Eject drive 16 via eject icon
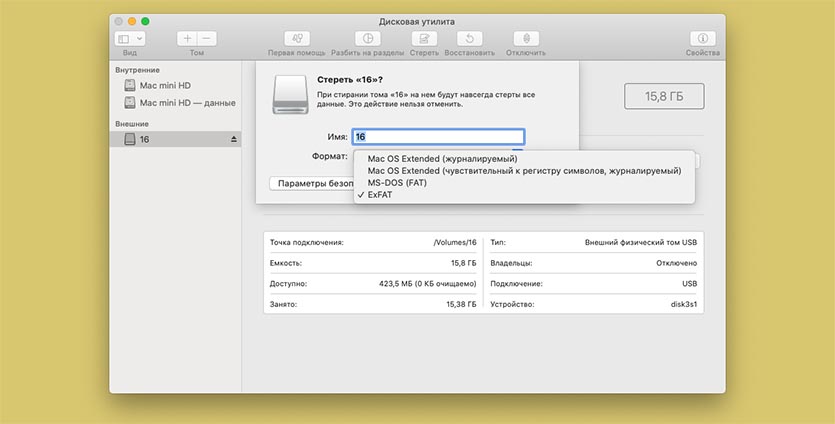This screenshot has height=424, width=835. pyautogui.click(x=233, y=140)
